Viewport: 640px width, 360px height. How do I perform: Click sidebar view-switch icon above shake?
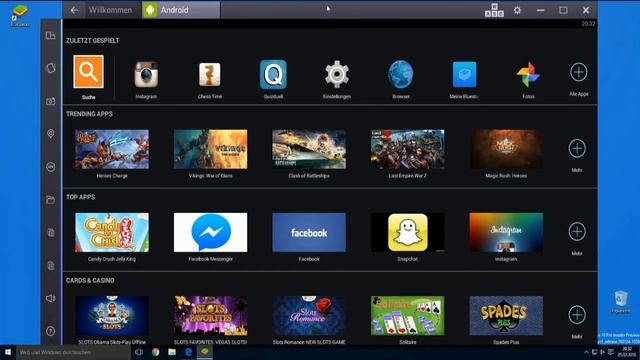[x=51, y=36]
